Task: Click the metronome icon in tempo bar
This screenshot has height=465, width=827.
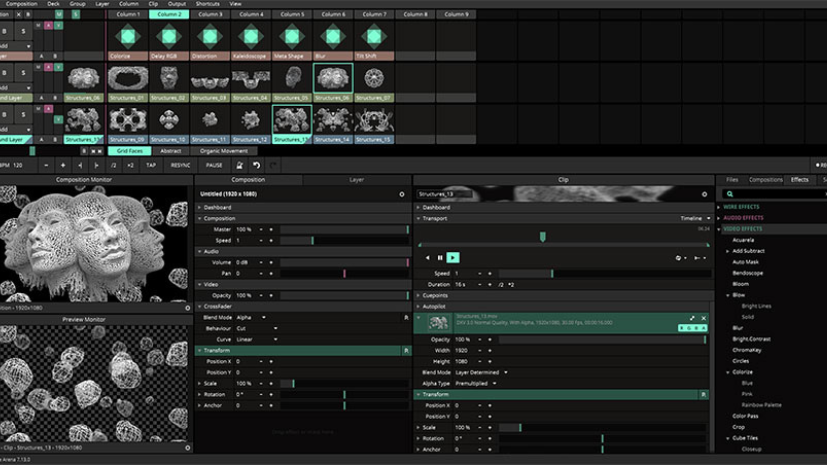Action: pyautogui.click(x=239, y=165)
